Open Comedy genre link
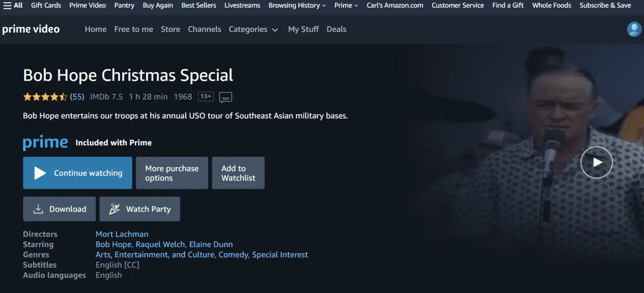Image resolution: width=644 pixels, height=293 pixels. 233,255
